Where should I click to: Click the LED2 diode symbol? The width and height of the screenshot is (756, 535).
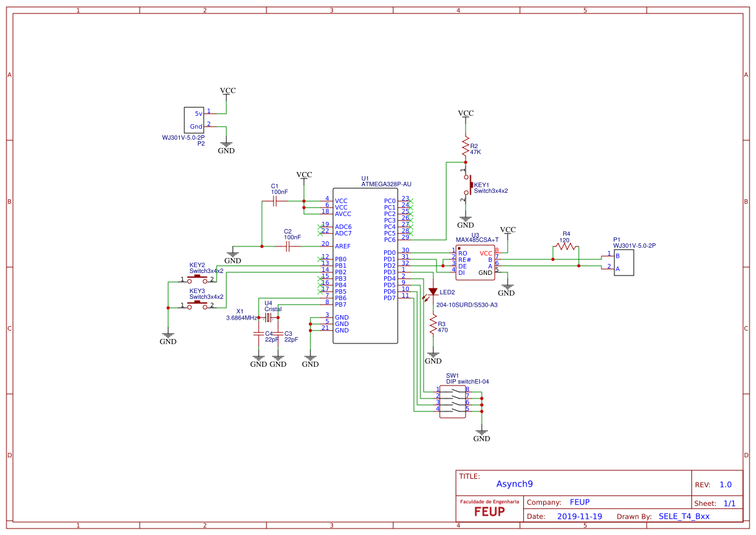432,290
